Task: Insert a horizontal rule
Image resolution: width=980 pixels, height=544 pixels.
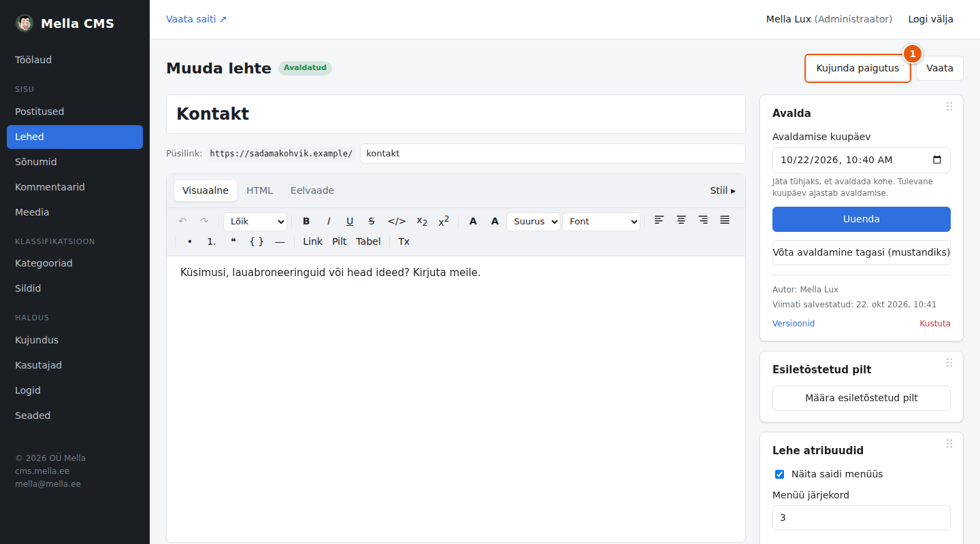Action: 280,241
